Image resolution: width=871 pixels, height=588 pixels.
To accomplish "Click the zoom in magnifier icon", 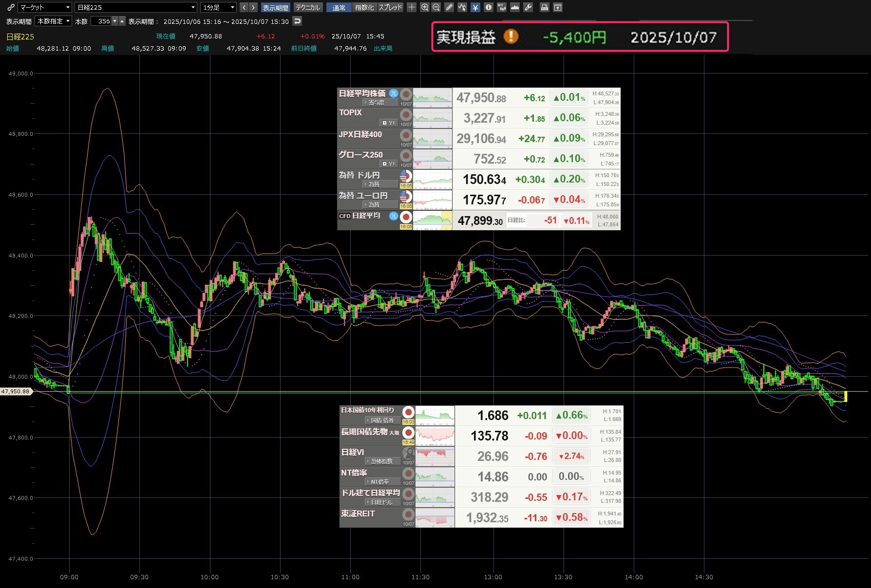I will [425, 7].
